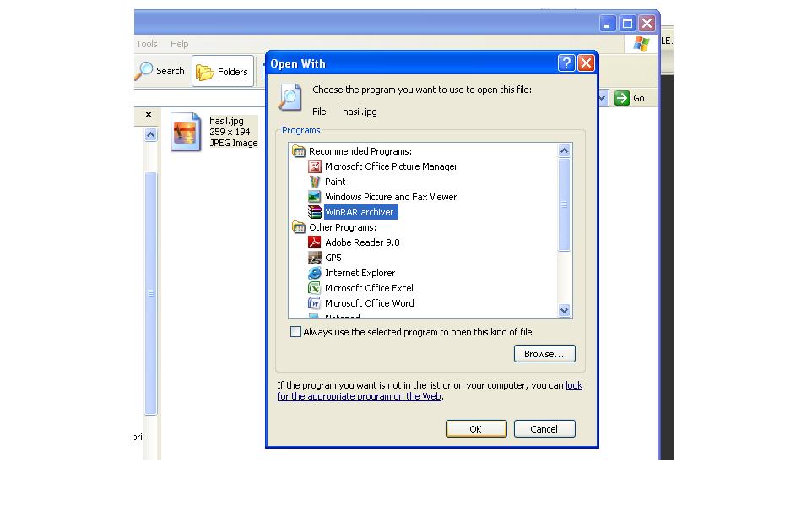Click the hasil.jpg file name in Explorer

click(x=226, y=121)
